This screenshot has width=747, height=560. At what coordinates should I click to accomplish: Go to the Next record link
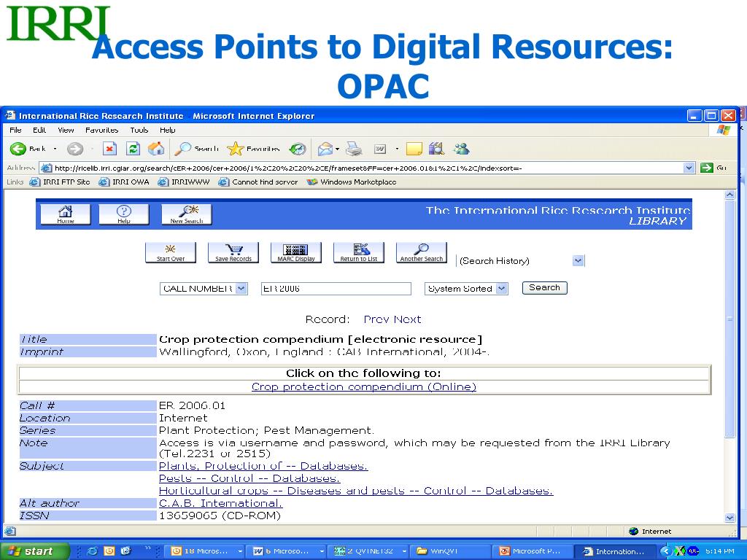[407, 319]
